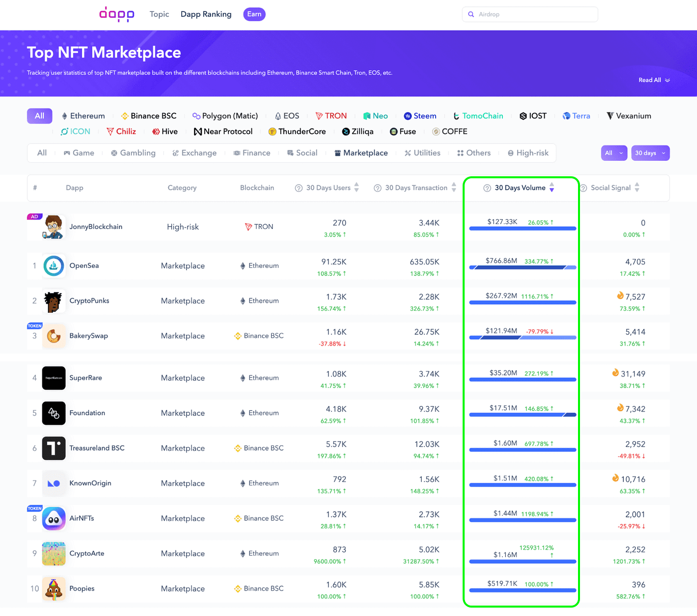The image size is (697, 616).
Task: Click the Foundation volume bar
Action: pos(523,415)
